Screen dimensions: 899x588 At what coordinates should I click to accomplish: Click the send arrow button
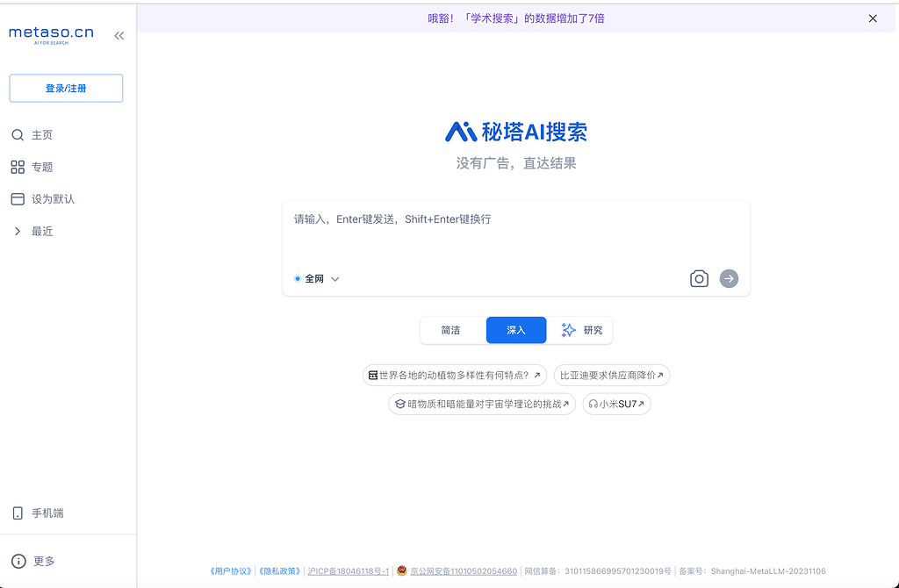pyautogui.click(x=729, y=278)
